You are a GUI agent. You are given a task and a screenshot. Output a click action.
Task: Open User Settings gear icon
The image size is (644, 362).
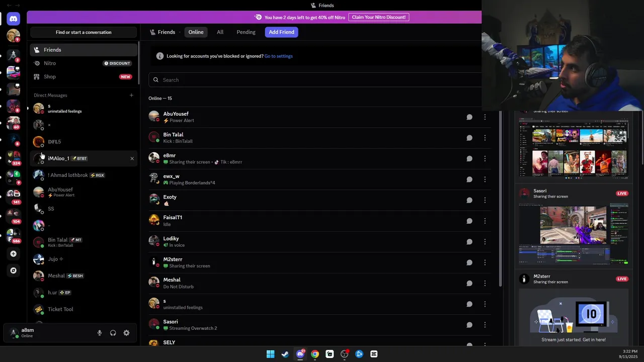(126, 333)
